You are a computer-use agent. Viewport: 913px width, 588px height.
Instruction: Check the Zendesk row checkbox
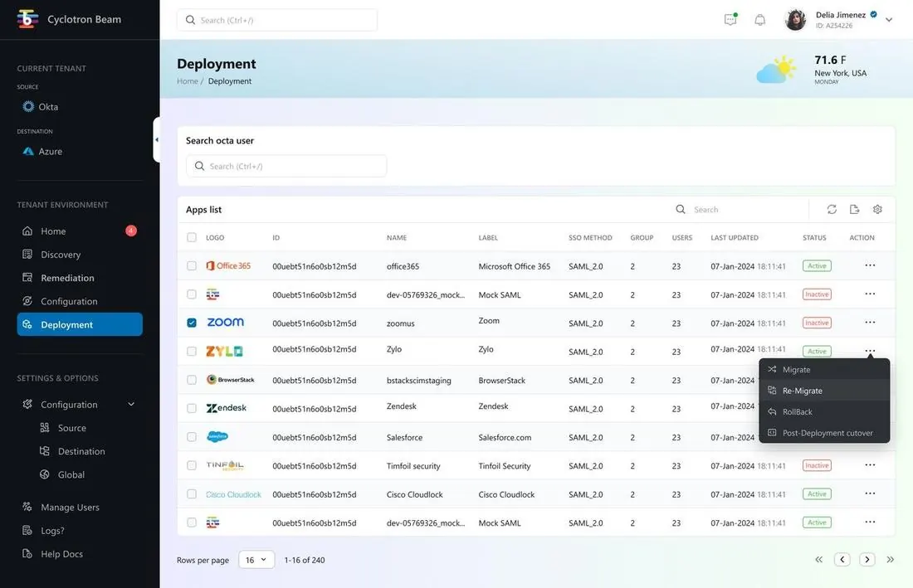192,408
